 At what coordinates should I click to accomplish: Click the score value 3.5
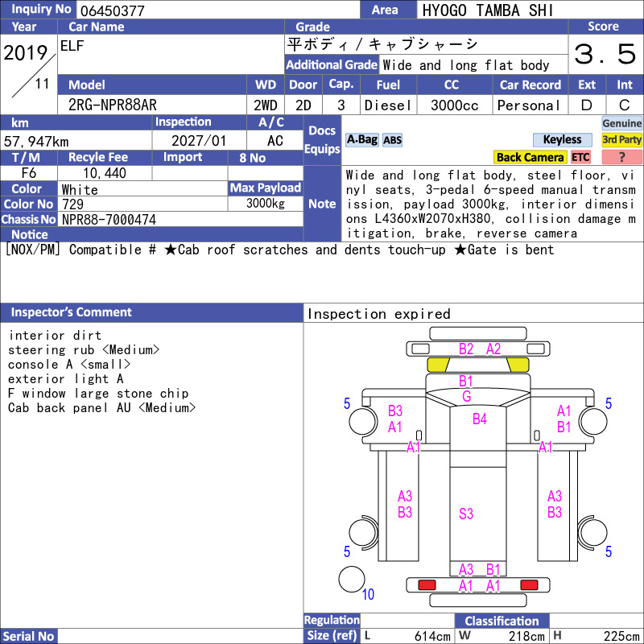pyautogui.click(x=605, y=54)
